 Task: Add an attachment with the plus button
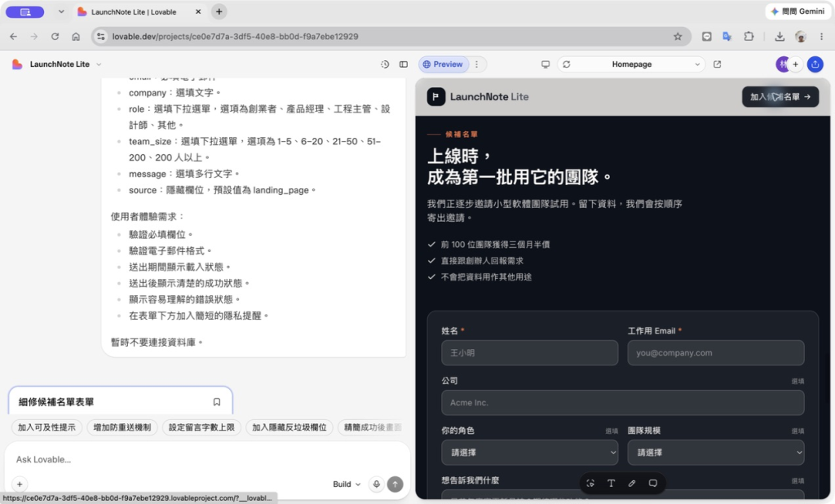coord(20,484)
